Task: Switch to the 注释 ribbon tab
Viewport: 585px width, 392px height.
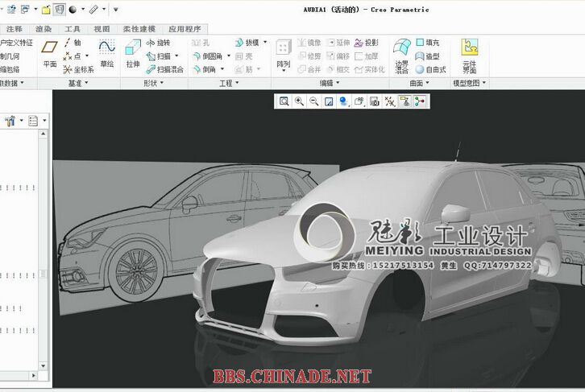Action: pos(15,29)
